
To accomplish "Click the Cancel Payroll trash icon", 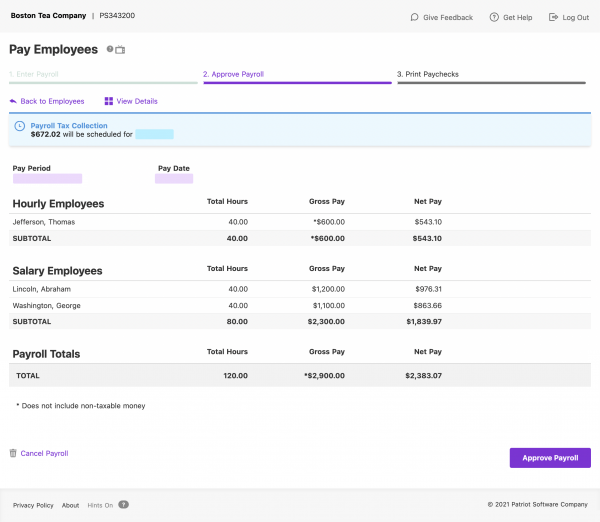I will 13,453.
